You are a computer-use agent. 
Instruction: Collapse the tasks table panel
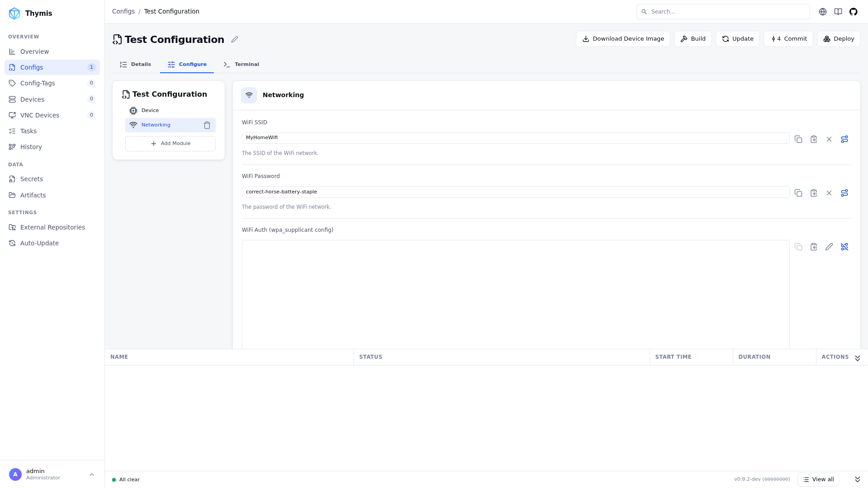tap(858, 358)
